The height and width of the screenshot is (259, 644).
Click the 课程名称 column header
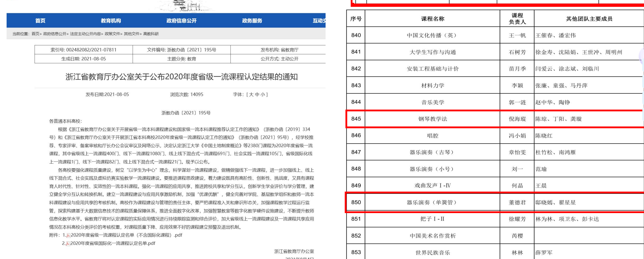click(x=432, y=19)
